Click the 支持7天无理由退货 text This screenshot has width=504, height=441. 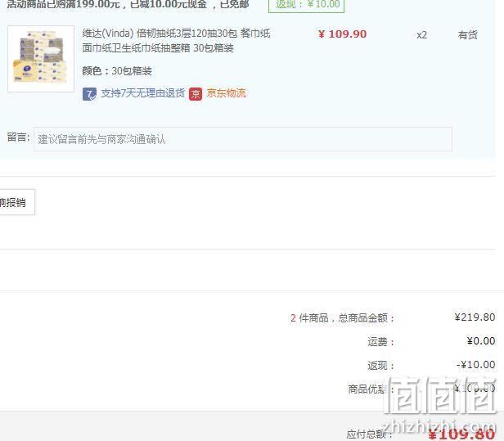coord(142,93)
